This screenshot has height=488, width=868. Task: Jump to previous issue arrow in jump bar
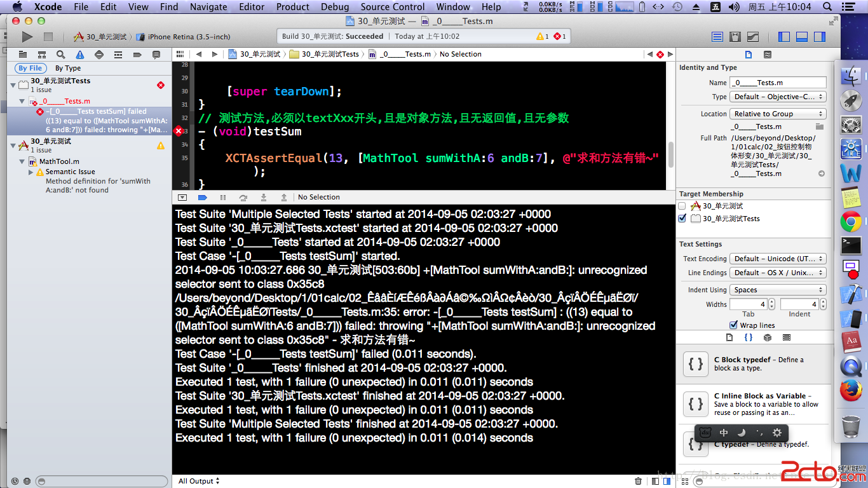(x=649, y=54)
